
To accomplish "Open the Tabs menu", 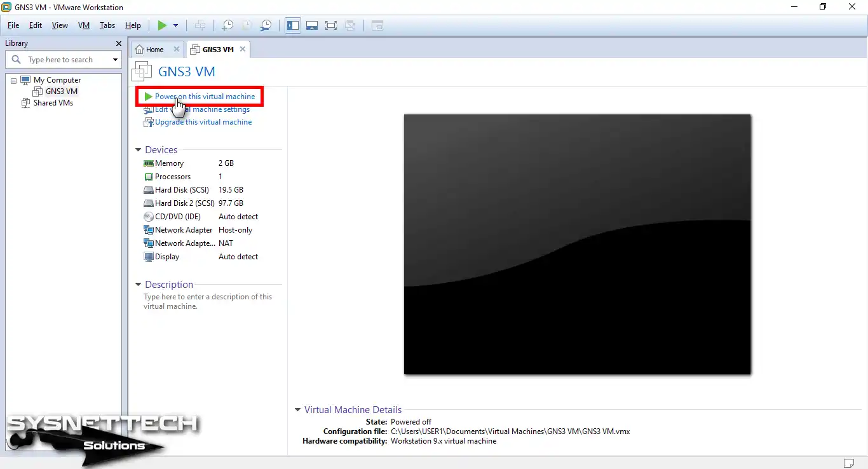I will point(107,25).
